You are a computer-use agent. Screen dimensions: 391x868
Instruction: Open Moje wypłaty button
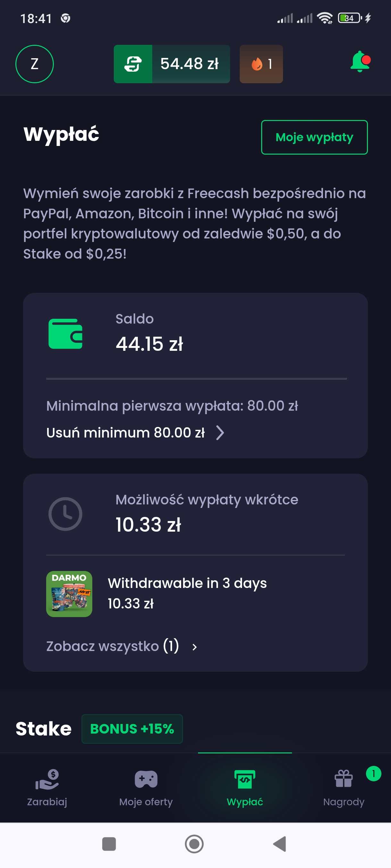(314, 137)
